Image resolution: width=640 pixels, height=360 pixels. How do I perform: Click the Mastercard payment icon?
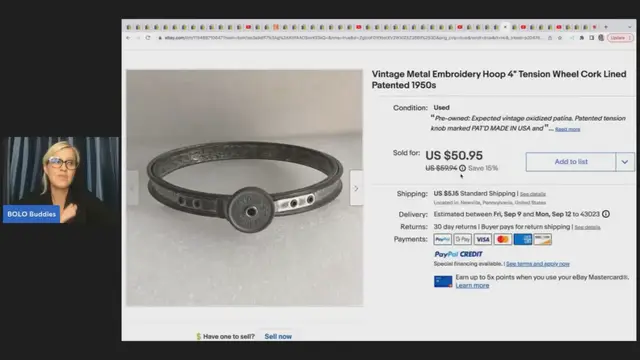tap(502, 239)
